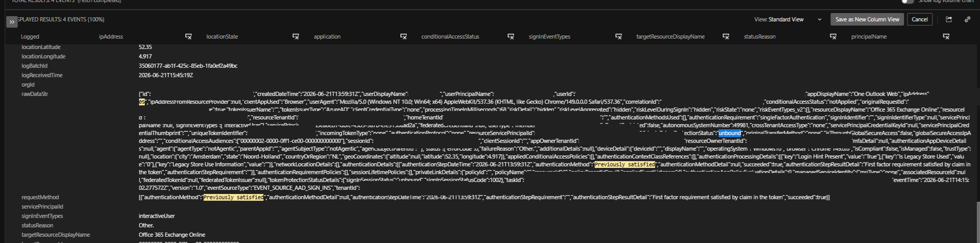Click highlighted "Previously satisfied" inside rawDataStr
The width and height of the screenshot is (980, 243).
(x=625, y=164)
